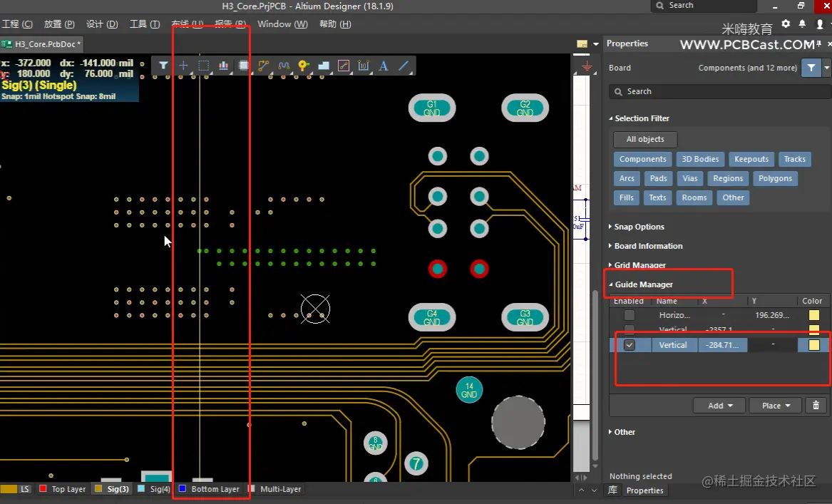This screenshot has width=832, height=504.
Task: Select the track length tuning tool
Action: click(284, 66)
